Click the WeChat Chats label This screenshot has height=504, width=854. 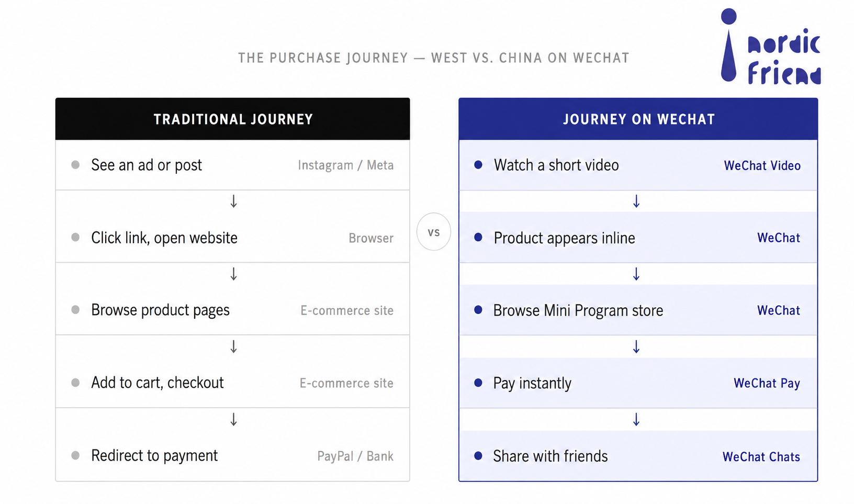tap(761, 456)
